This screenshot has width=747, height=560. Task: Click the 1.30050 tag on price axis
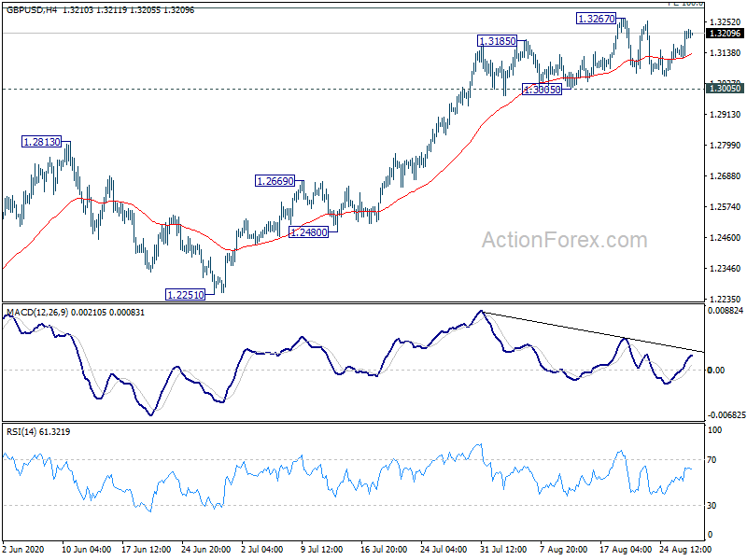point(725,88)
